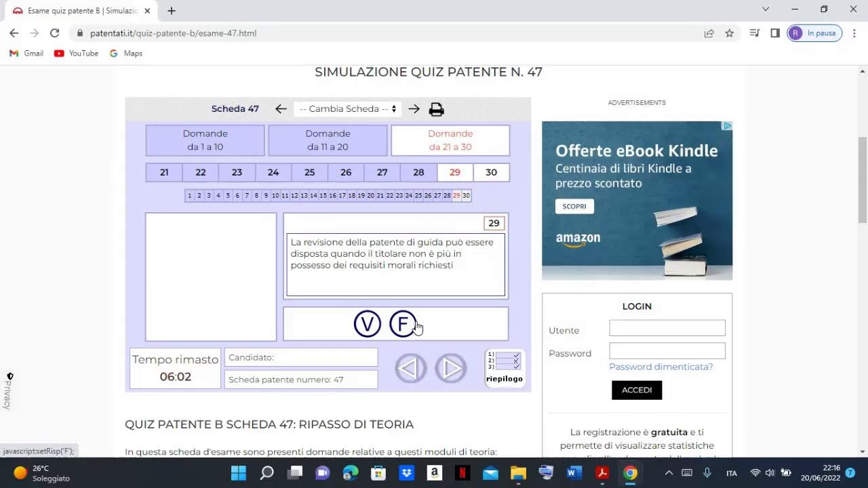Open File Explorer from the taskbar
This screenshot has height=488, width=868.
point(518,472)
